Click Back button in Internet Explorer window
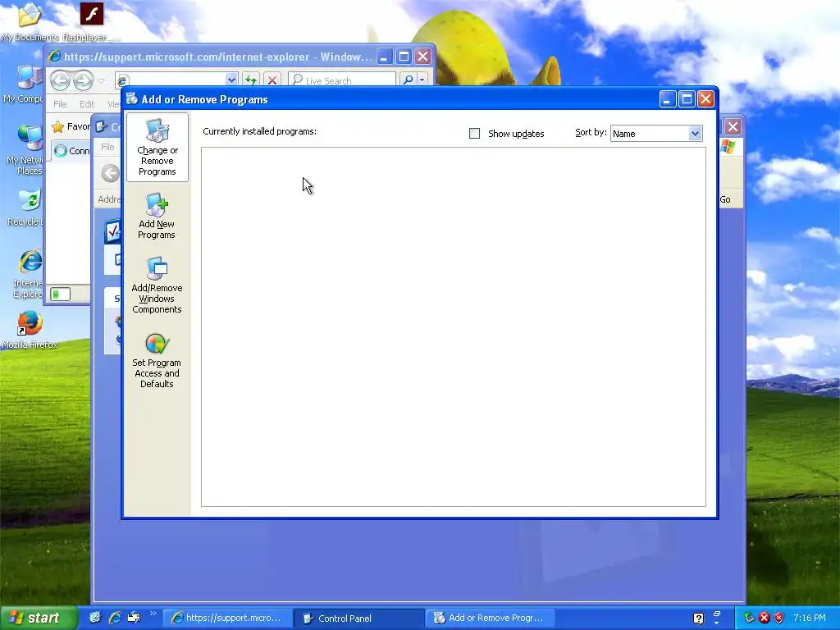The height and width of the screenshot is (630, 840). coord(60,81)
